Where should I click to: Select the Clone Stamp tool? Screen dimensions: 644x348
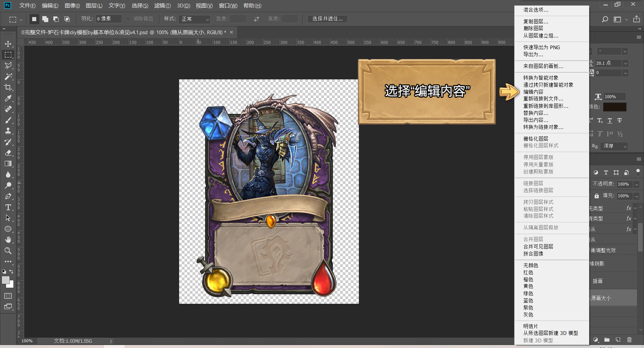click(8, 131)
